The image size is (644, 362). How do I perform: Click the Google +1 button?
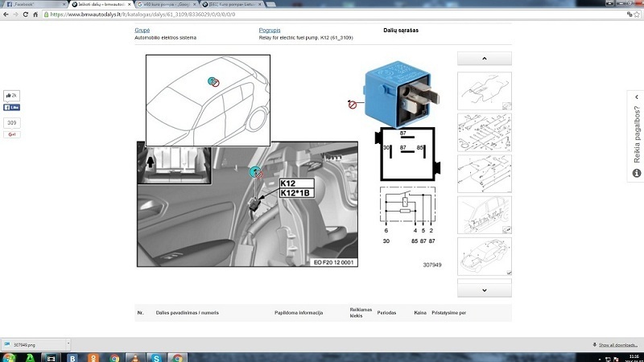point(12,134)
